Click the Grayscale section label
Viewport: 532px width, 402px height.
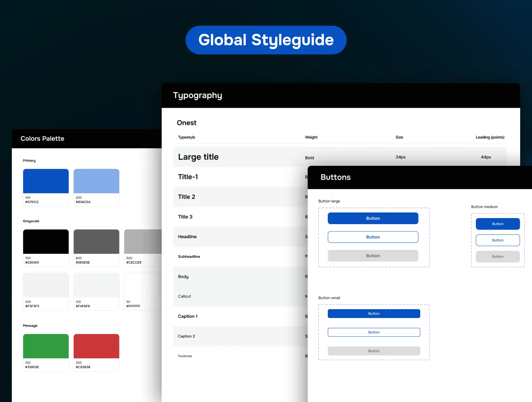(x=31, y=221)
